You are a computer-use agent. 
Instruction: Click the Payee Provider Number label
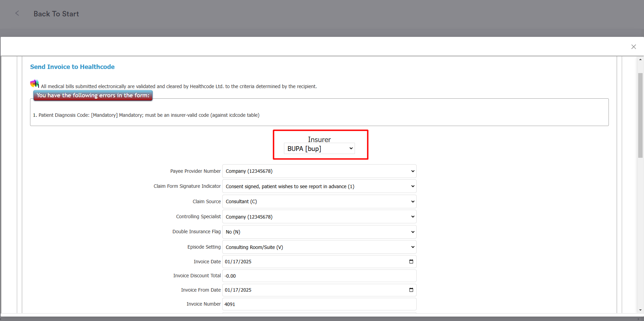pyautogui.click(x=196, y=171)
